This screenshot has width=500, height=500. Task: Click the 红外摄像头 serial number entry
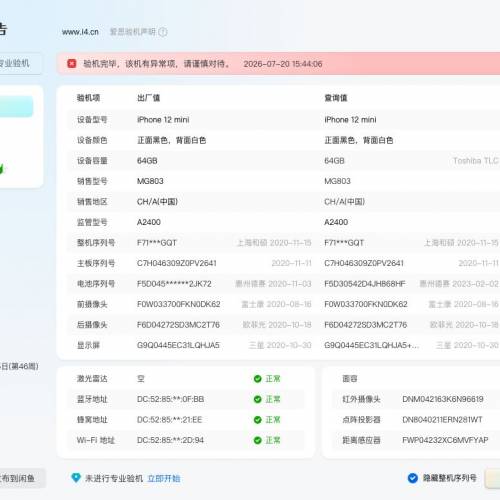(x=443, y=399)
